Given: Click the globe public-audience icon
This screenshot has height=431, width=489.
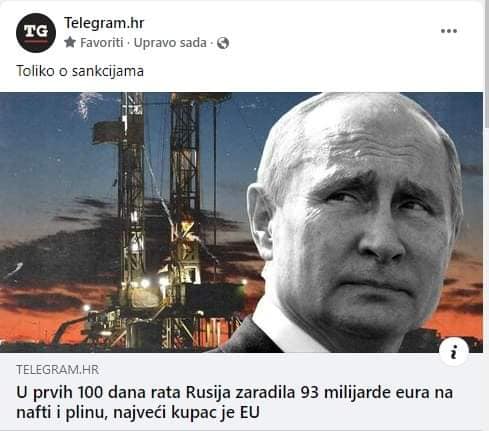Looking at the screenshot, I should [x=223, y=43].
